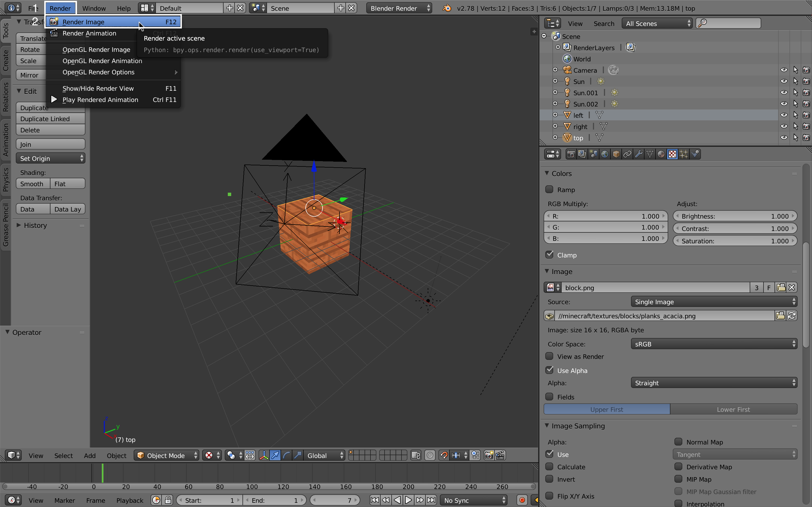Enable Clamp checkbox in Colors panel
Image resolution: width=812 pixels, height=507 pixels.
coord(550,255)
